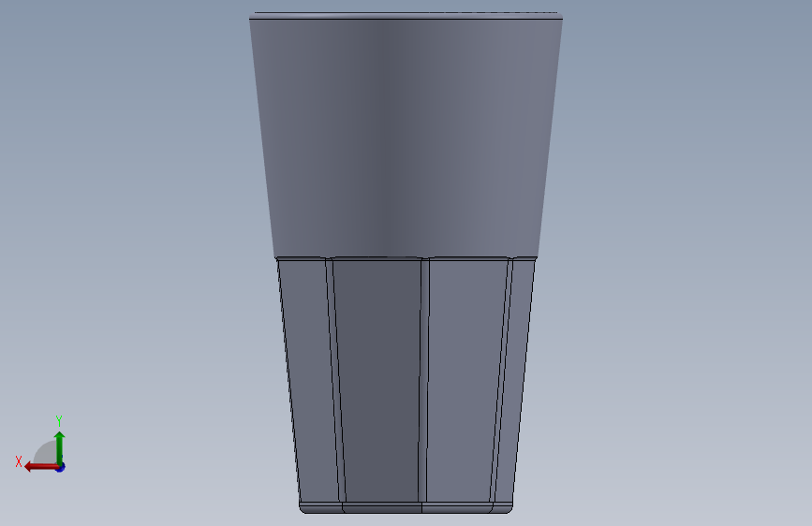Image resolution: width=812 pixels, height=526 pixels.
Task: Click the red X axis arrow of the triad
Action: point(41,467)
